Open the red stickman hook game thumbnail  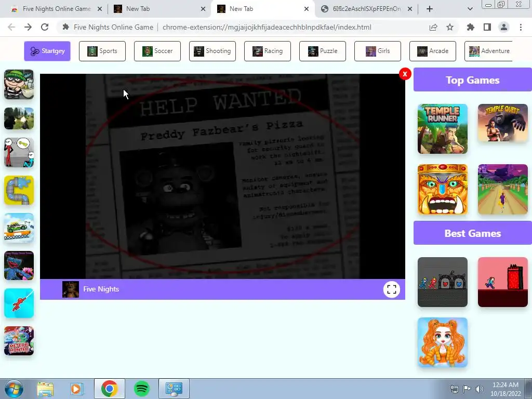pyautogui.click(x=19, y=303)
